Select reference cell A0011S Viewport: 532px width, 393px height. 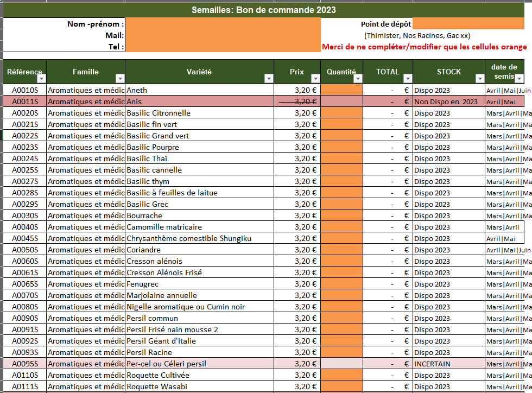[25, 102]
